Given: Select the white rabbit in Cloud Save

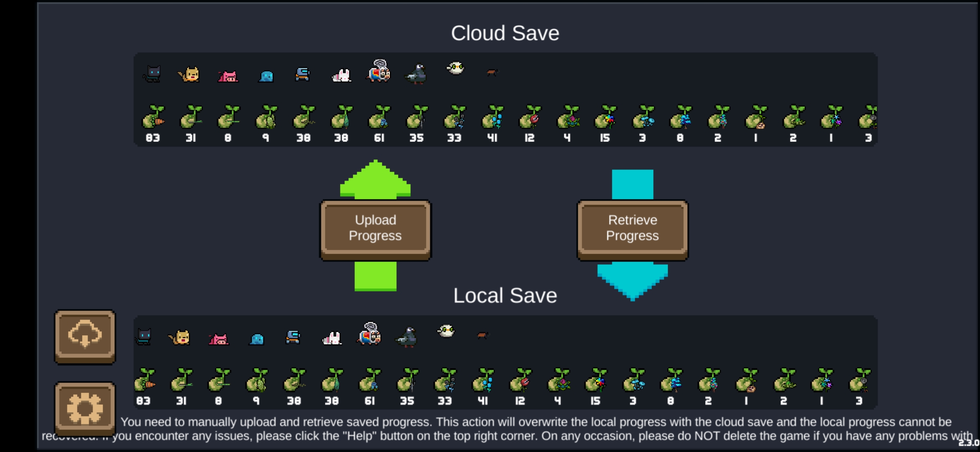Looking at the screenshot, I should coord(341,75).
